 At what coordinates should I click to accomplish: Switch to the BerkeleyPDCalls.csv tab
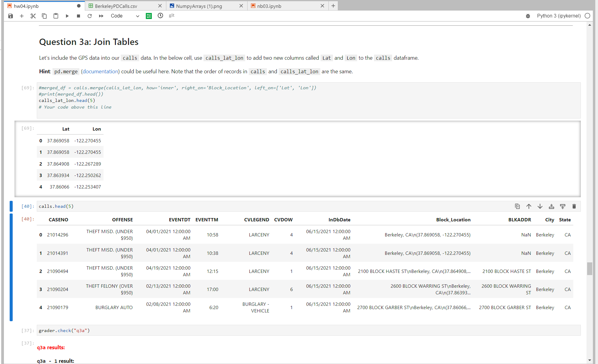[116, 6]
